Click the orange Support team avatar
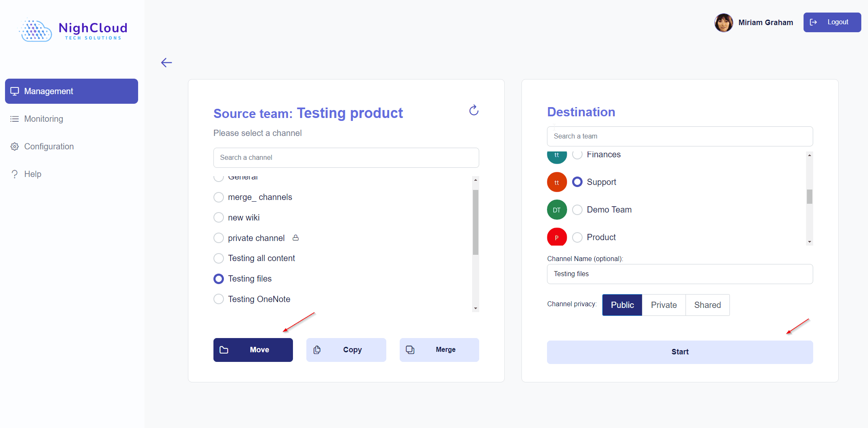 [557, 182]
